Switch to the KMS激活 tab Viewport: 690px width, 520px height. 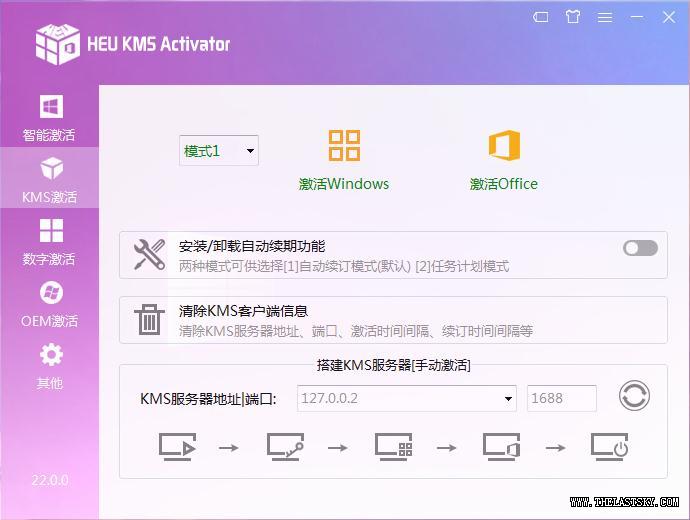click(49, 178)
